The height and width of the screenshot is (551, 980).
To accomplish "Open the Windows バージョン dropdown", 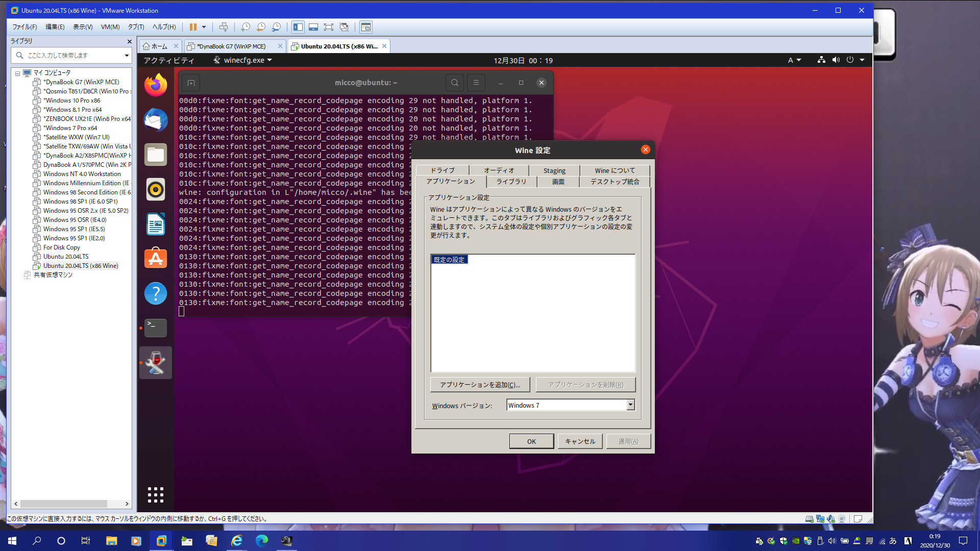I will click(630, 405).
